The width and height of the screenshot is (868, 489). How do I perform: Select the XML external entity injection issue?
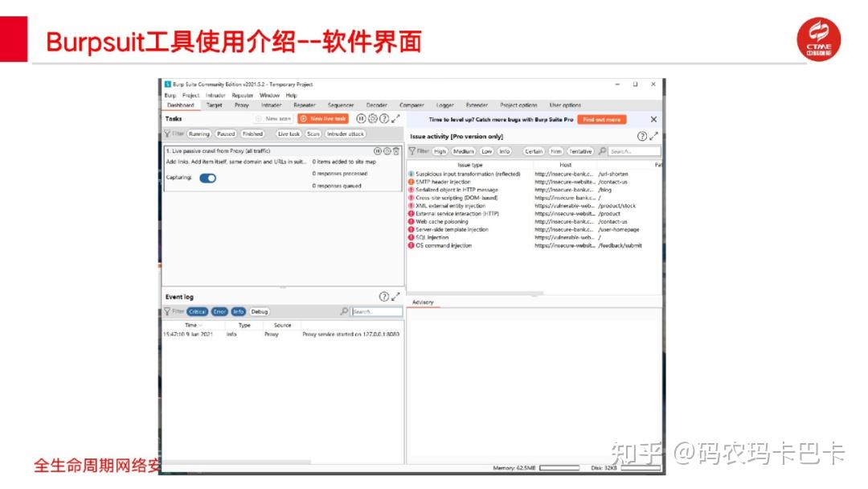(534, 205)
